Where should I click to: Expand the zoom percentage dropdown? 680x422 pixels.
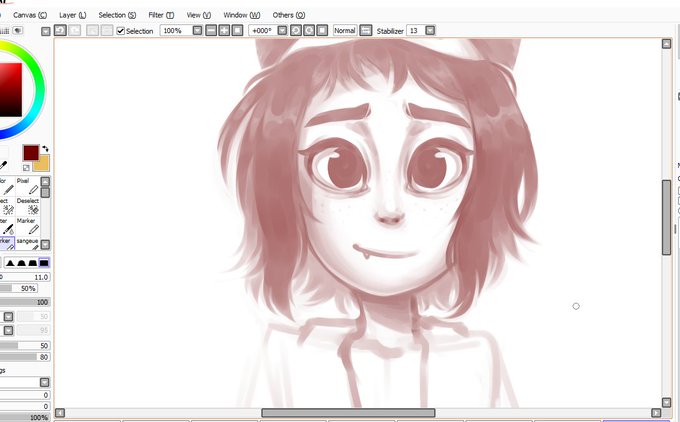click(x=197, y=31)
